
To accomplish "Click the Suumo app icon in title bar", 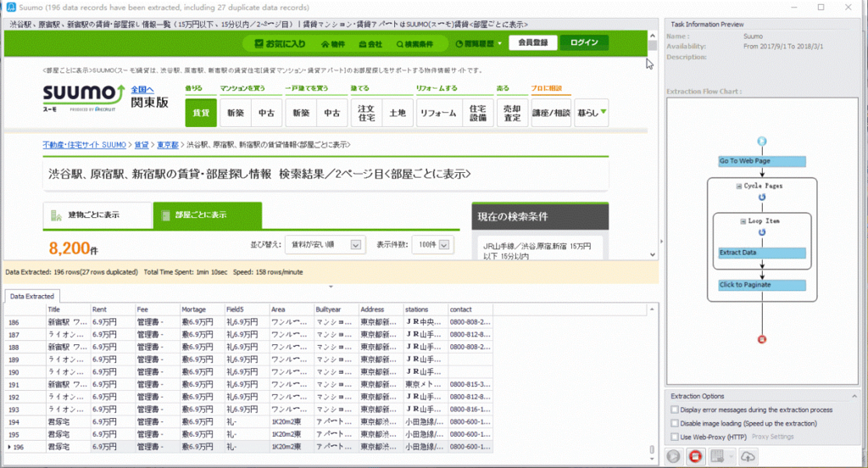I will point(10,7).
